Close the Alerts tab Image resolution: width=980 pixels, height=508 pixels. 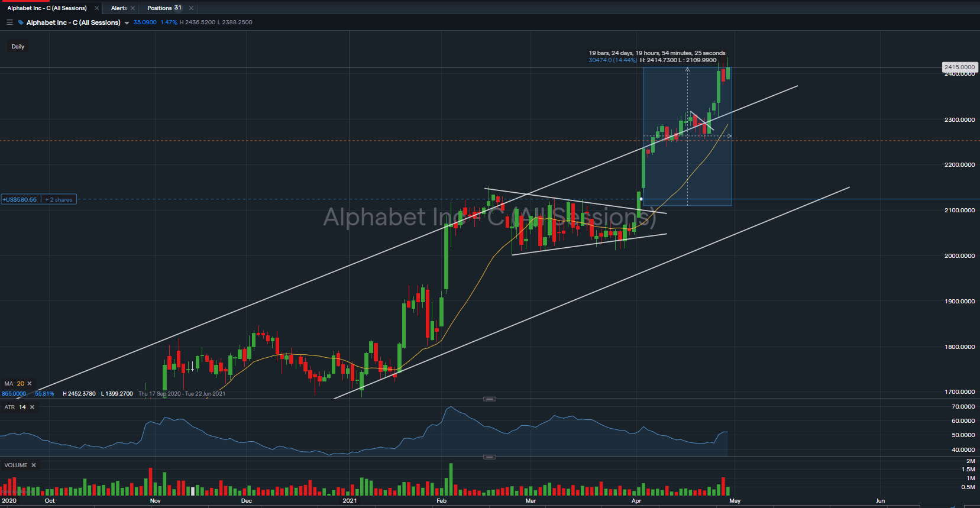pos(132,8)
